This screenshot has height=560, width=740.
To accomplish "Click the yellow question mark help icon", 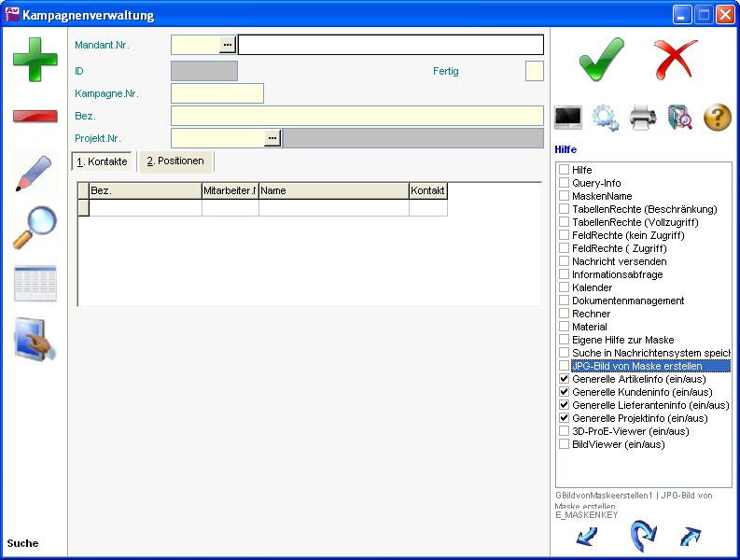I will point(717,118).
